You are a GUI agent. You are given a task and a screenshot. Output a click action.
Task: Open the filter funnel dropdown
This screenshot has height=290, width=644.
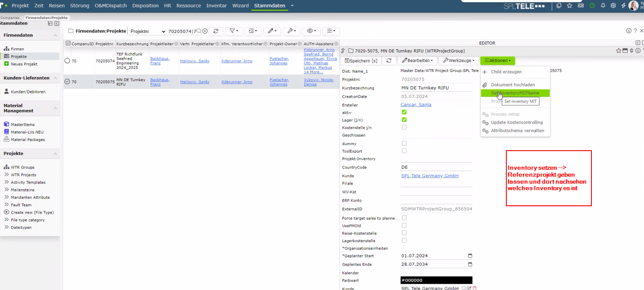click(234, 31)
